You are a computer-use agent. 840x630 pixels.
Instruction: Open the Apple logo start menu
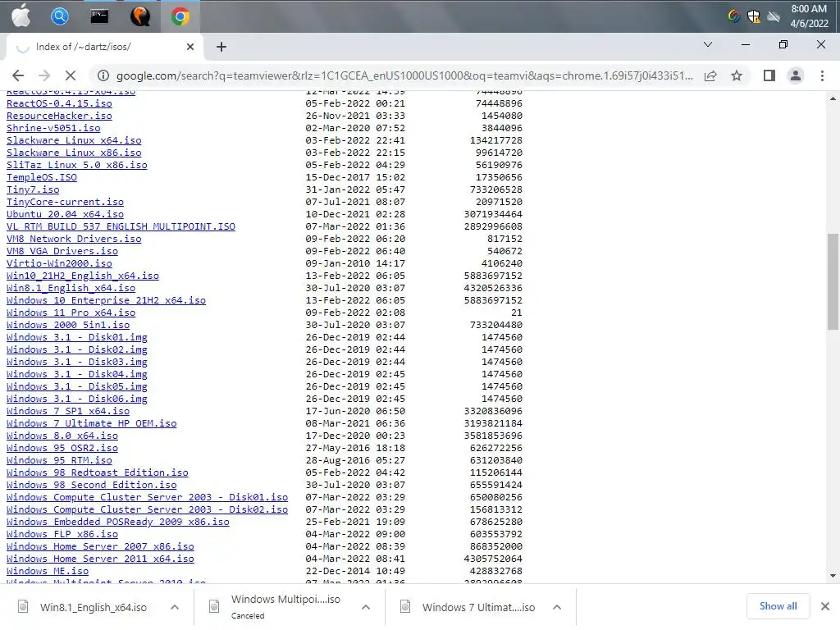click(21, 16)
